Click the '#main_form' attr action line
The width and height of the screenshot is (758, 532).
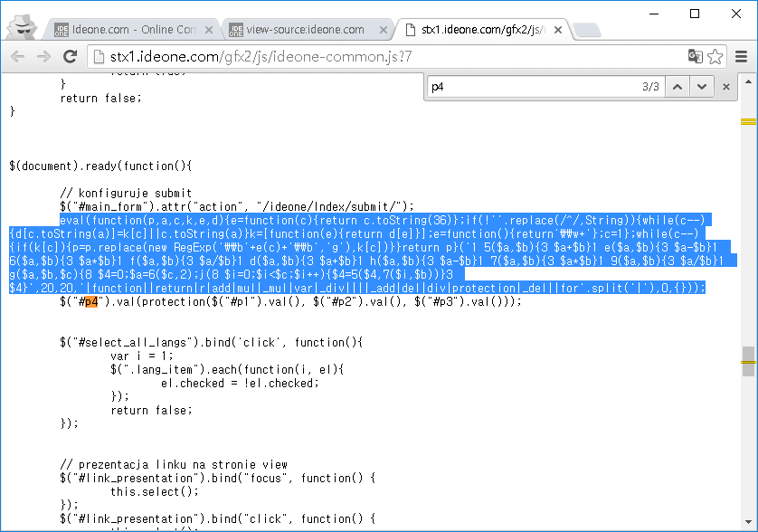[x=237, y=207]
